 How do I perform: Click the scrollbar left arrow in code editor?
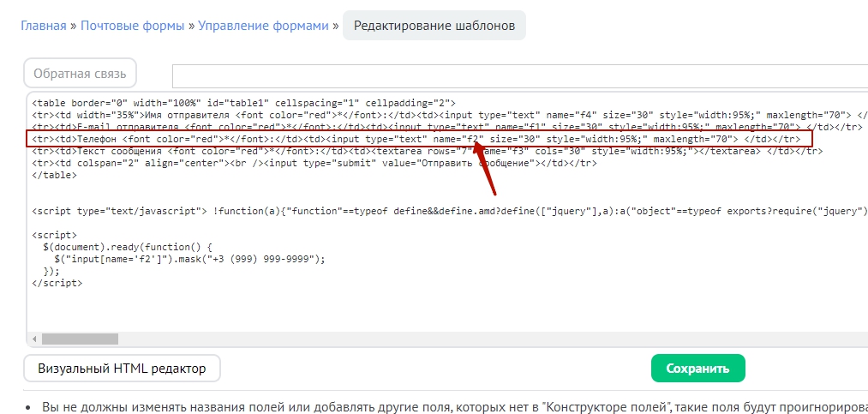[x=34, y=339]
